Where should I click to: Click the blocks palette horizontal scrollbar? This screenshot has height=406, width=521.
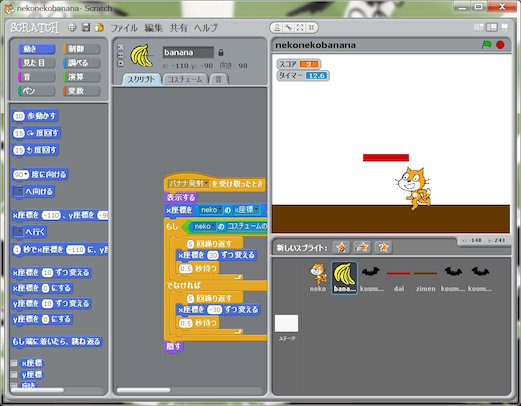pyautogui.click(x=37, y=390)
